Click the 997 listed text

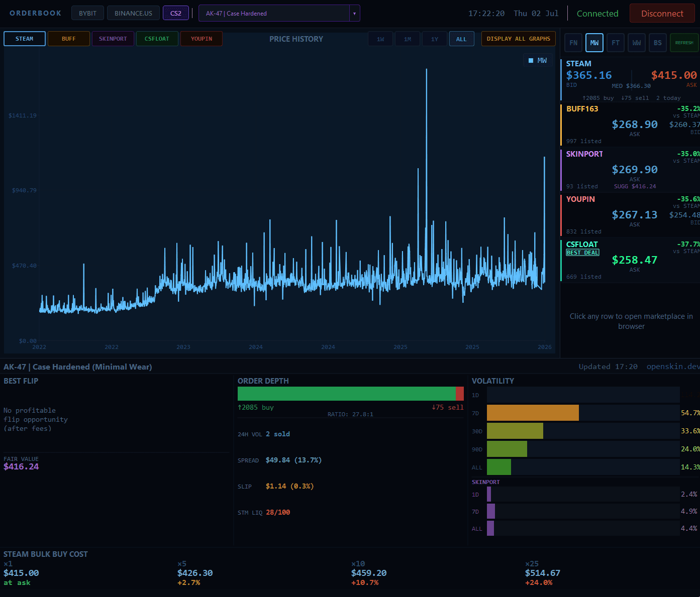tap(584, 141)
